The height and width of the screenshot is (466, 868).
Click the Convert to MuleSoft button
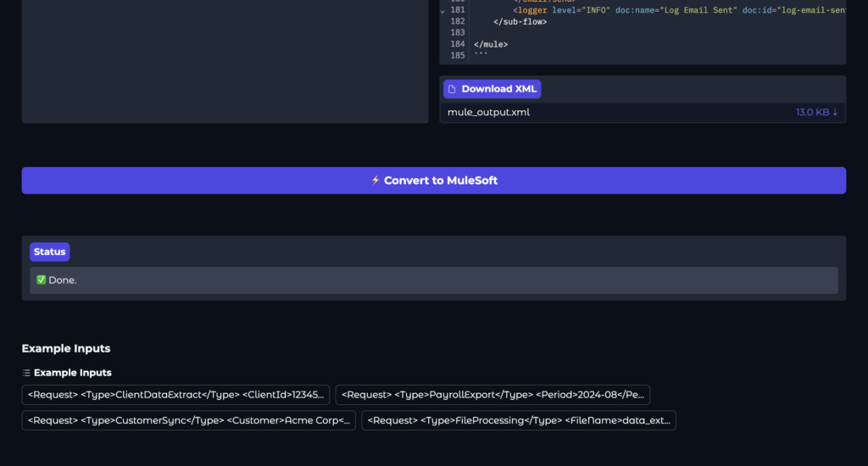pos(434,180)
